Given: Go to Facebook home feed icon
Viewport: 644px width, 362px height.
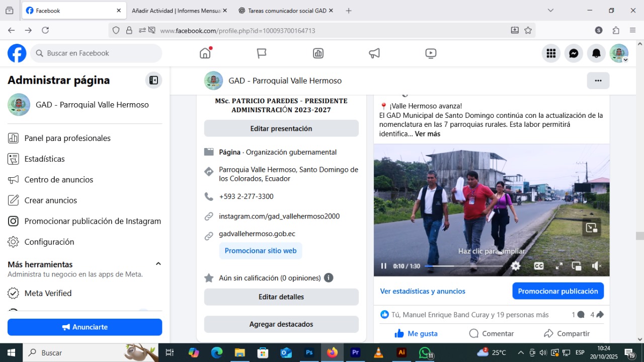Looking at the screenshot, I should pyautogui.click(x=205, y=53).
